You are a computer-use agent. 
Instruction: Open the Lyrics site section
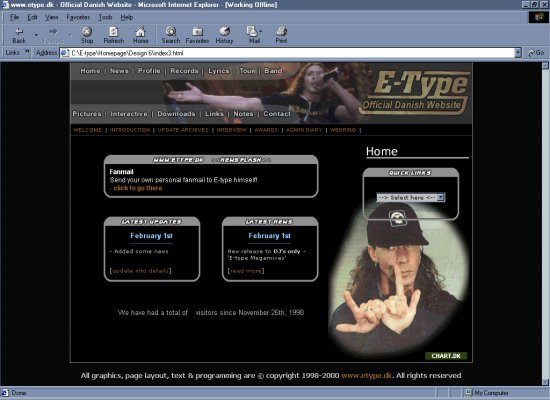tap(219, 71)
